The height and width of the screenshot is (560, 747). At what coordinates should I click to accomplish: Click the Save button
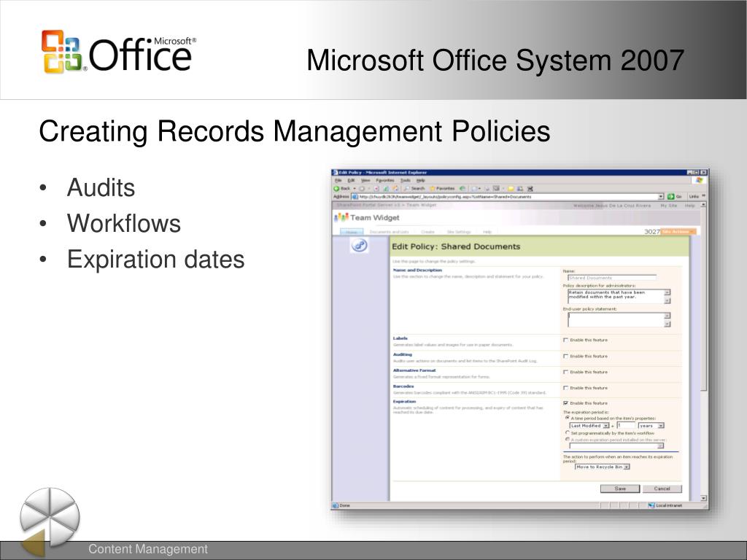pos(620,489)
